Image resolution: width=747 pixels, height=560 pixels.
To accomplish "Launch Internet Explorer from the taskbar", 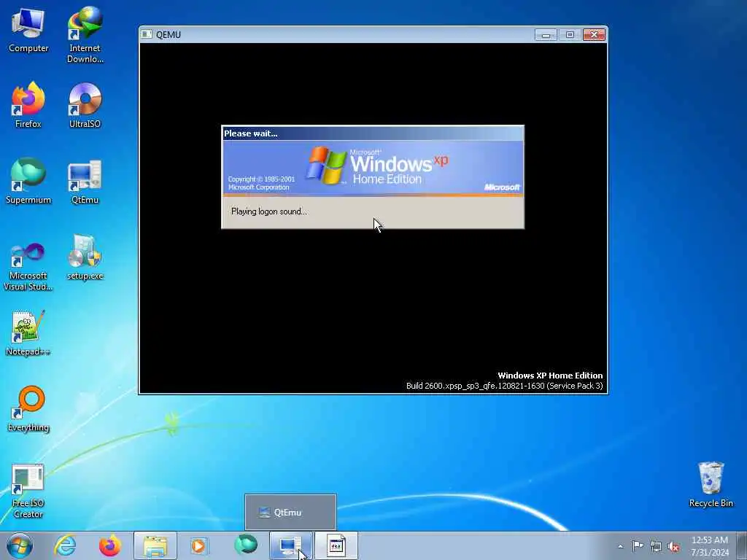I will coord(65,545).
